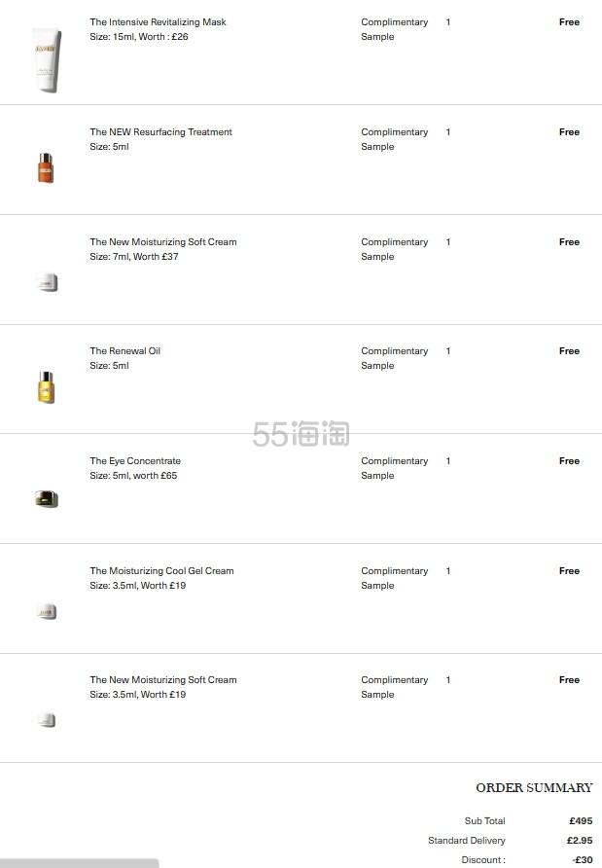Viewport: 602px width, 868px height.
Task: Open The NEW Resurfacing Treatment product title
Action: 161,131
